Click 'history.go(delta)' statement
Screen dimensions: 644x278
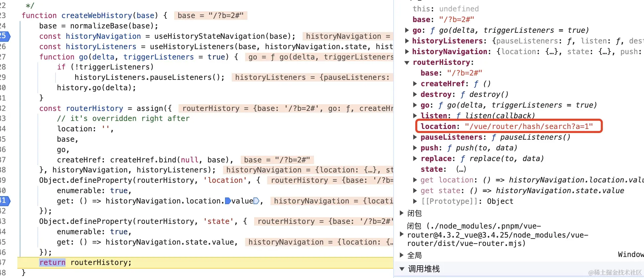(96, 88)
